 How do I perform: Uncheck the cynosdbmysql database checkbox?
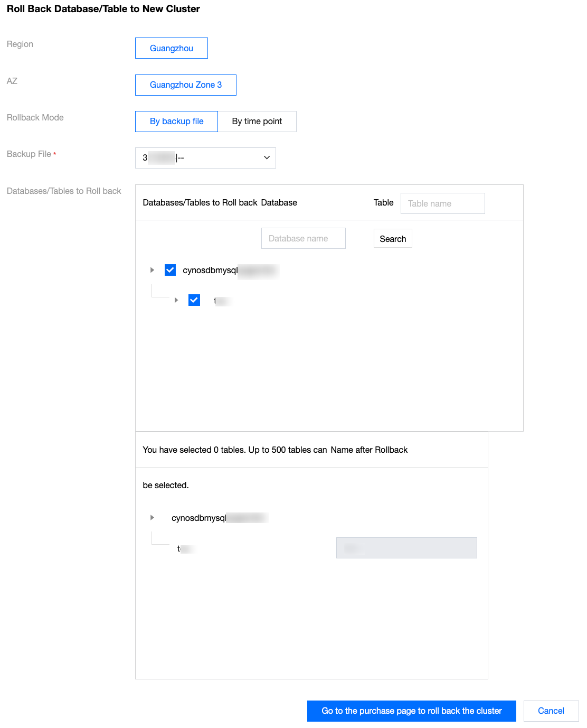pyautogui.click(x=170, y=270)
